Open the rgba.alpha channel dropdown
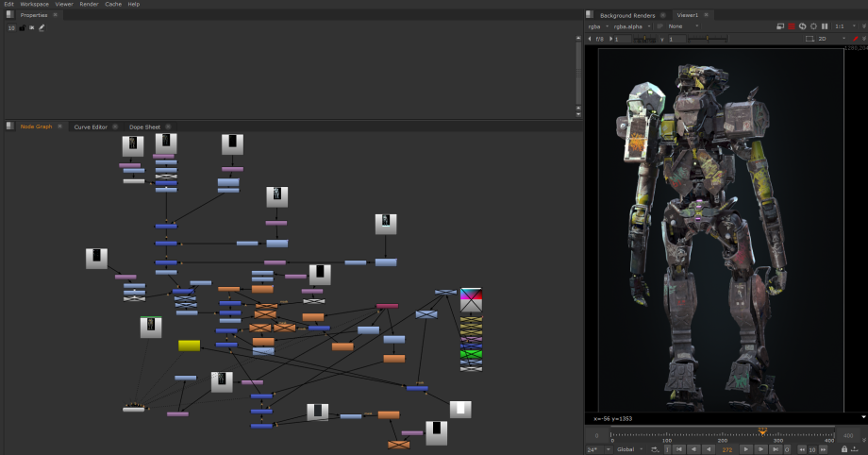The width and height of the screenshot is (868, 455). point(631,26)
